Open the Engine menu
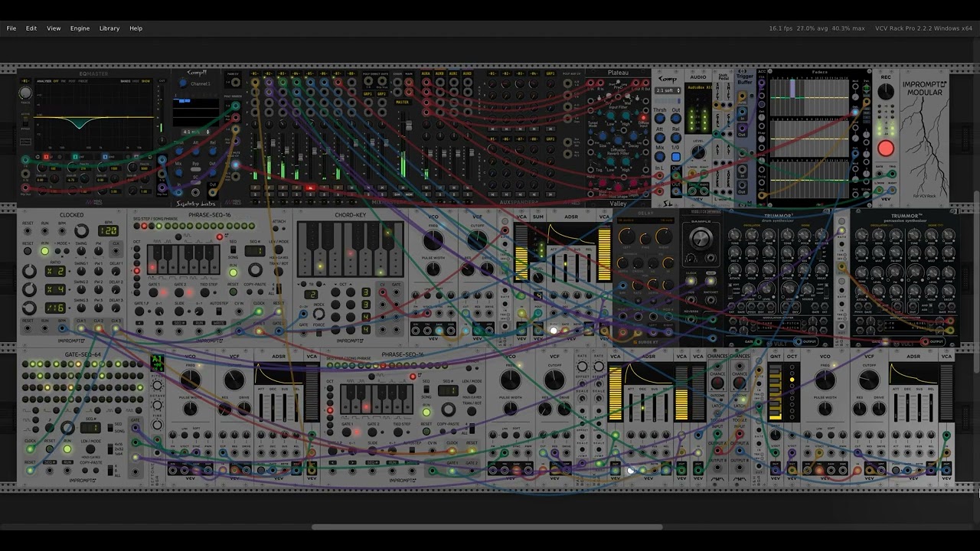Image resolution: width=980 pixels, height=551 pixels. click(80, 28)
